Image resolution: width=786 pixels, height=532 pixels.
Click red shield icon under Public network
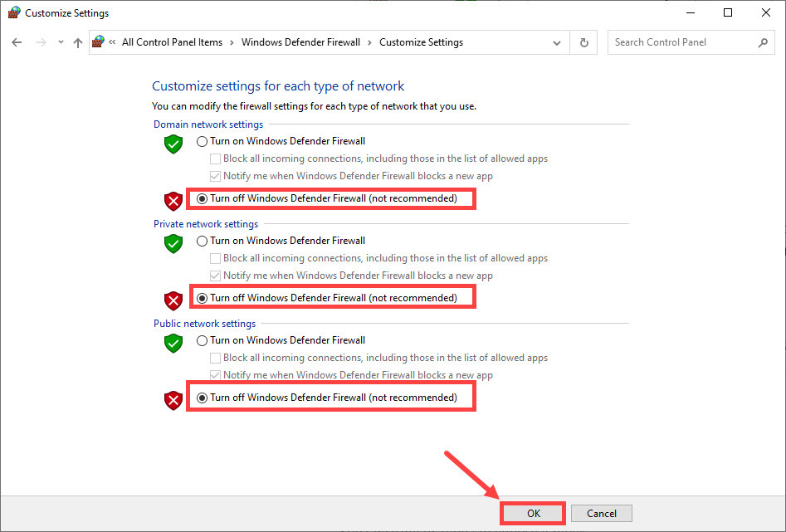coord(173,401)
